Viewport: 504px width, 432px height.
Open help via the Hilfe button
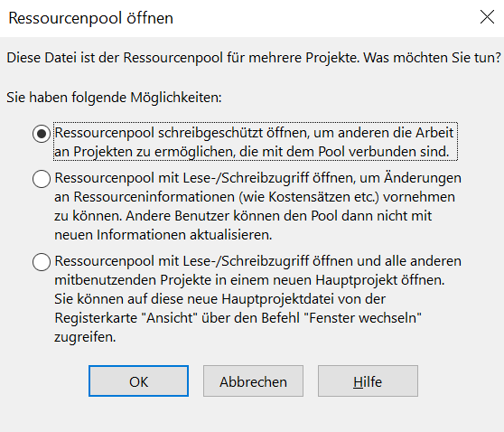(368, 380)
